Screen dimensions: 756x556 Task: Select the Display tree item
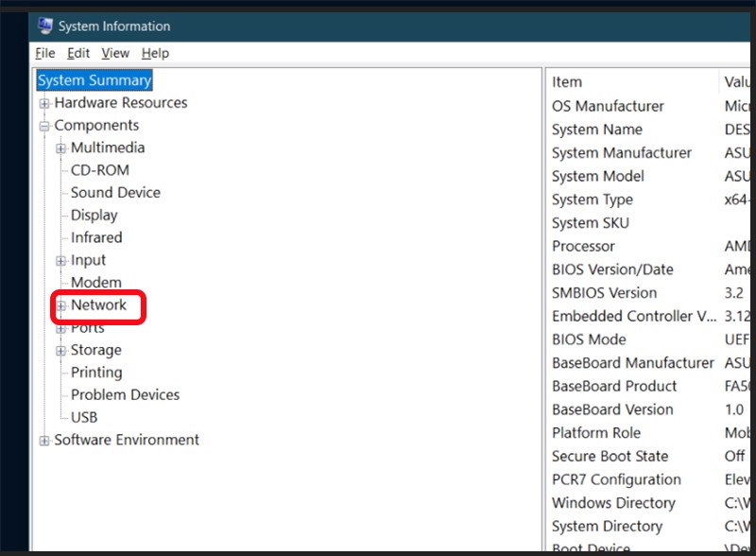click(94, 216)
